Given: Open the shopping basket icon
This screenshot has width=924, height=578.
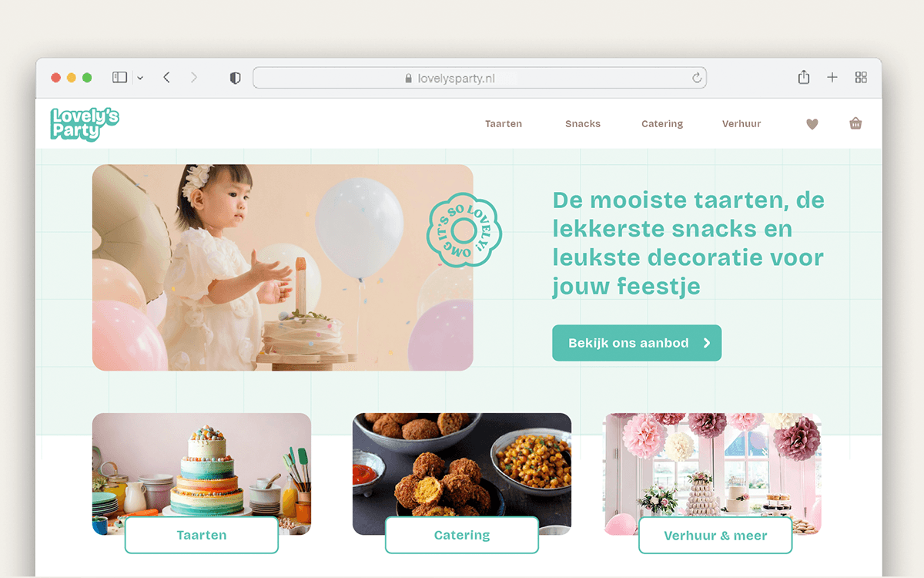Looking at the screenshot, I should pyautogui.click(x=855, y=123).
